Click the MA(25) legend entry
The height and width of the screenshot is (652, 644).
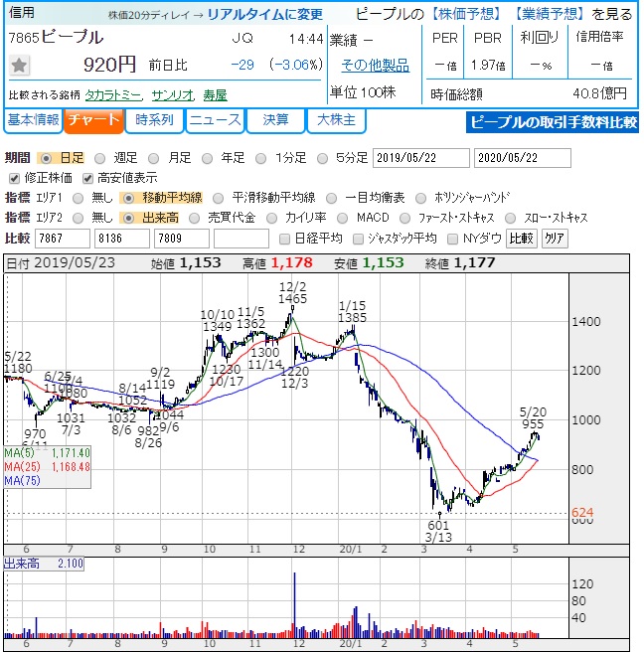click(47, 467)
